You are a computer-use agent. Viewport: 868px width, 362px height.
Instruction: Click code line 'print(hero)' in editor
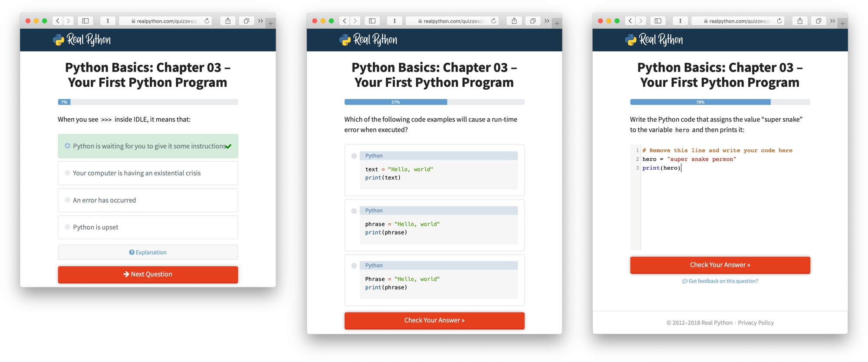pyautogui.click(x=661, y=168)
